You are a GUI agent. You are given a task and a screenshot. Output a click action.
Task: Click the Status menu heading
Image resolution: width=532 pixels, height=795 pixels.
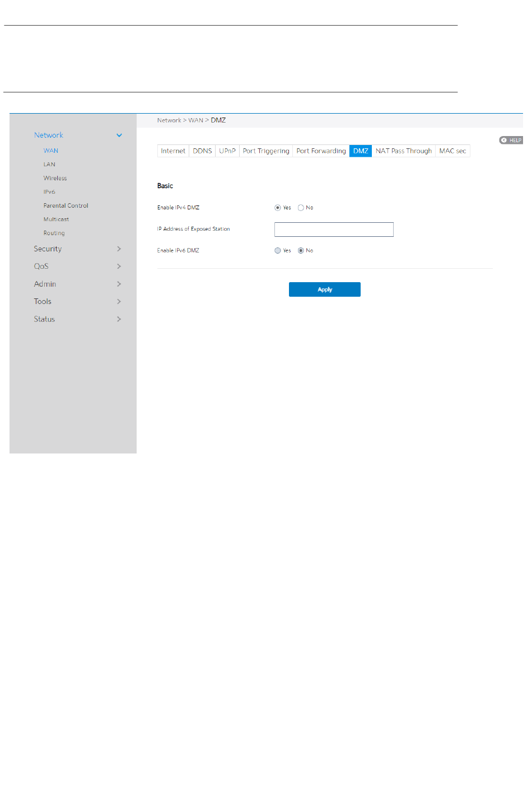coord(44,319)
